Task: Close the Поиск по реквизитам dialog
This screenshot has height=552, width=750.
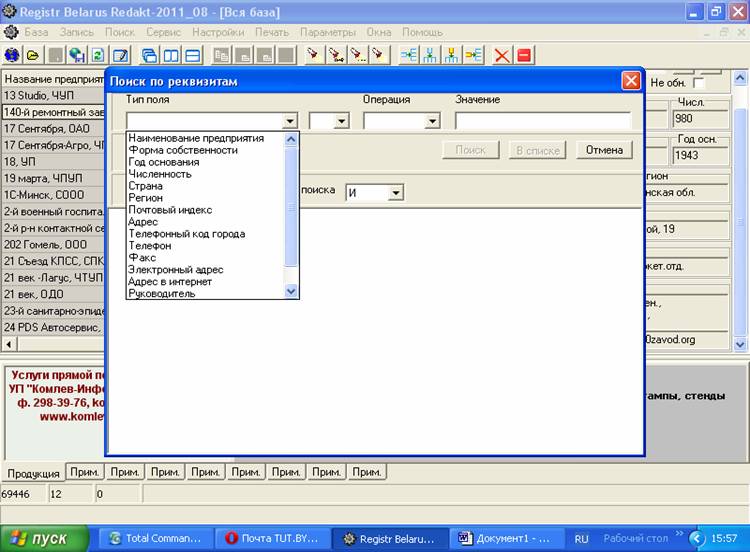Action: coord(631,81)
